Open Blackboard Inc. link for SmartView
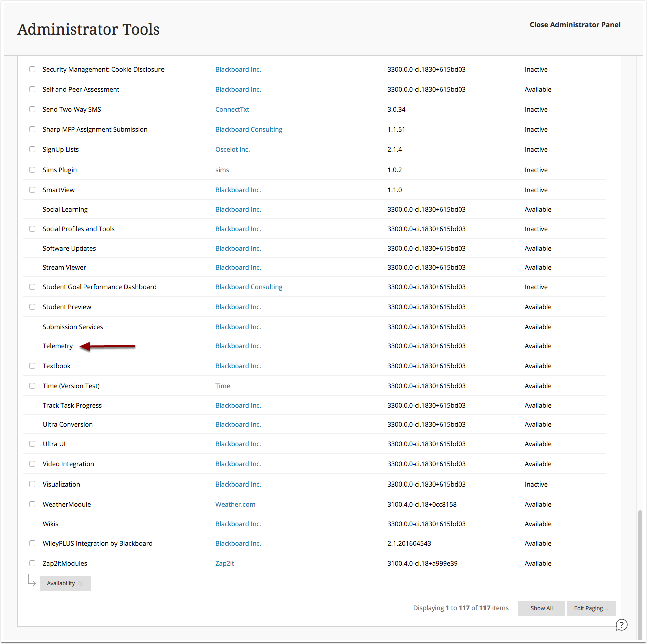 point(238,190)
